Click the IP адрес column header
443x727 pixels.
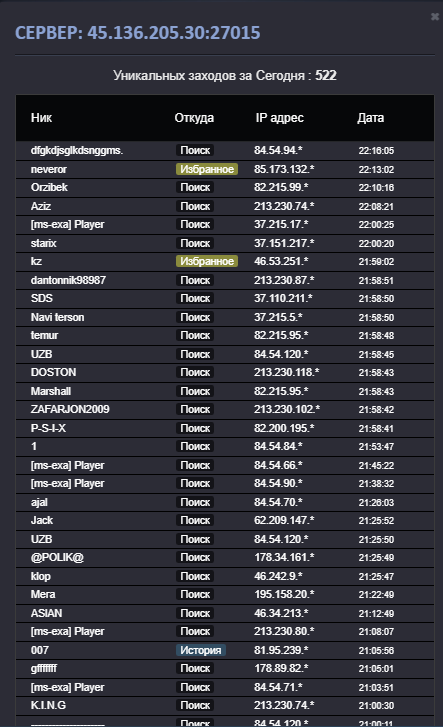279,118
